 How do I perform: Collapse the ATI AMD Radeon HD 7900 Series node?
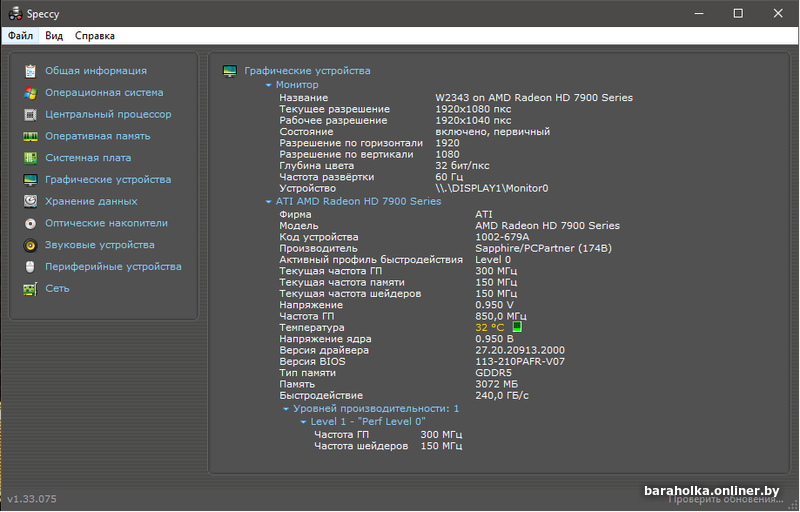(268, 202)
